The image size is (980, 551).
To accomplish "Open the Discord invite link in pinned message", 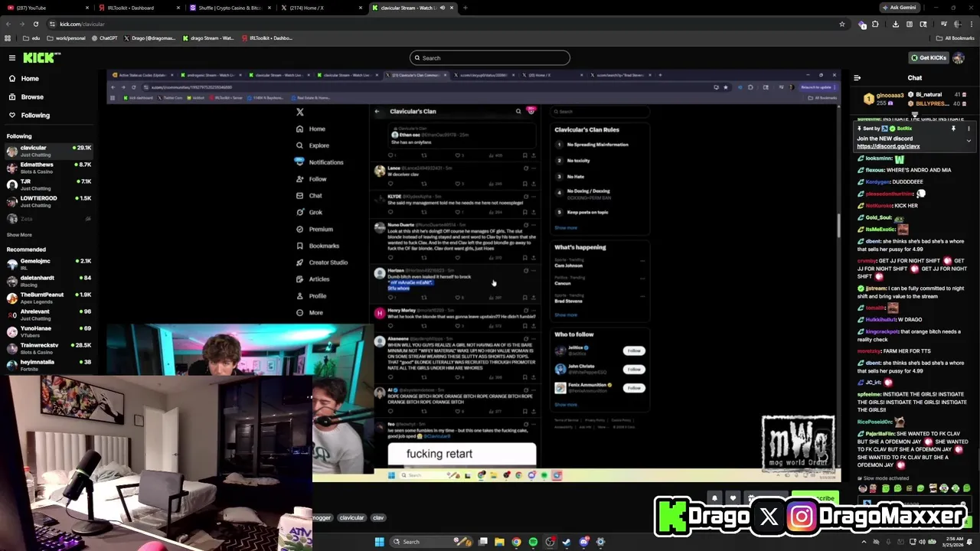I will pos(888,146).
